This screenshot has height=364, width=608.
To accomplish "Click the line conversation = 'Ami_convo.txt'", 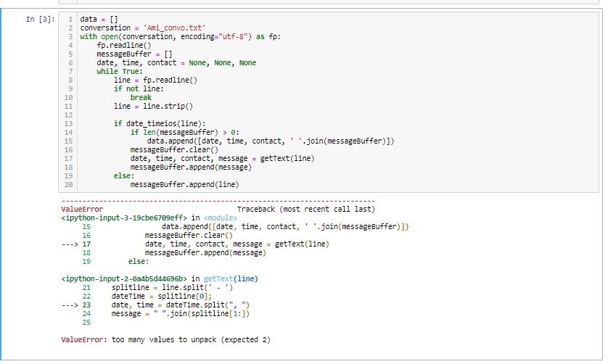I will click(x=143, y=28).
